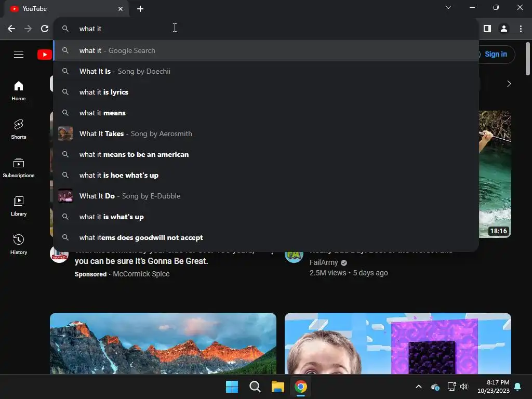Open the network tray icon
This screenshot has height=399, width=532.
[451, 387]
